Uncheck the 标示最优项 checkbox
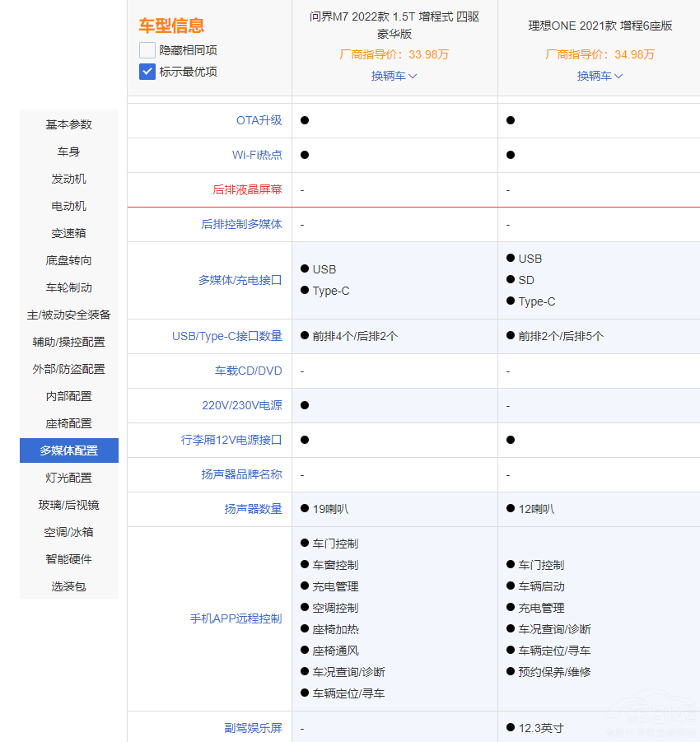Image resolution: width=700 pixels, height=742 pixels. click(x=147, y=72)
